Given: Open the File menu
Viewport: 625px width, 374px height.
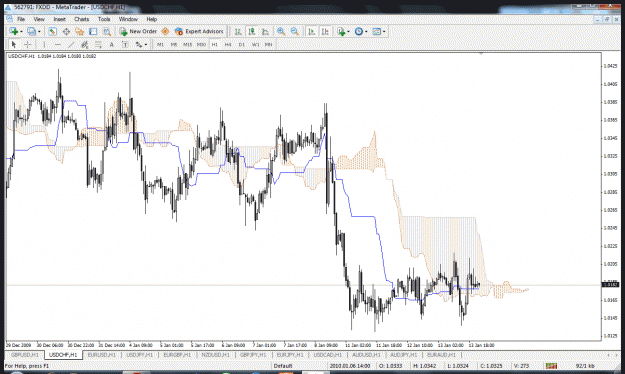Looking at the screenshot, I should point(21,19).
